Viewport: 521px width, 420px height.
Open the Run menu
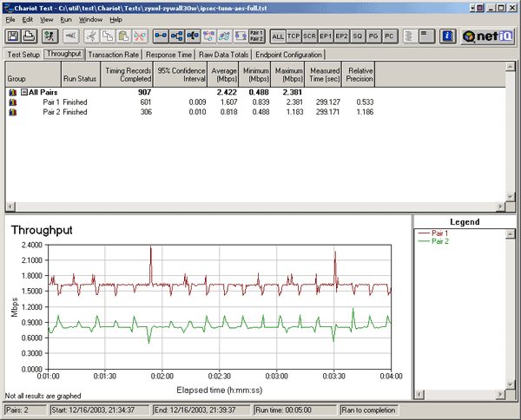tap(66, 19)
